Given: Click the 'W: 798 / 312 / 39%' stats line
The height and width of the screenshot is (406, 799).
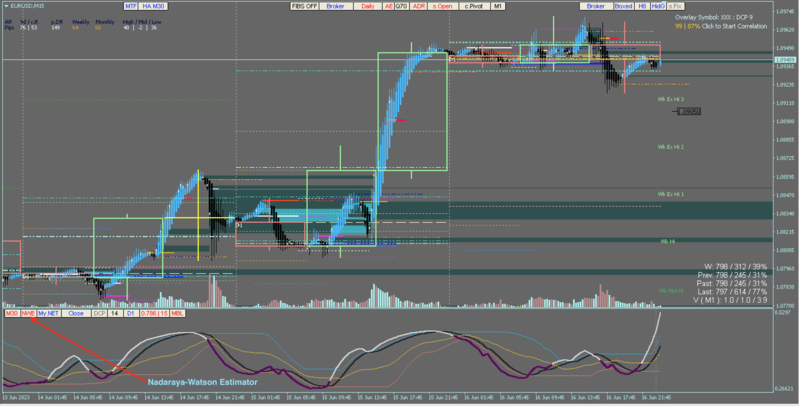Looking at the screenshot, I should point(735,267).
